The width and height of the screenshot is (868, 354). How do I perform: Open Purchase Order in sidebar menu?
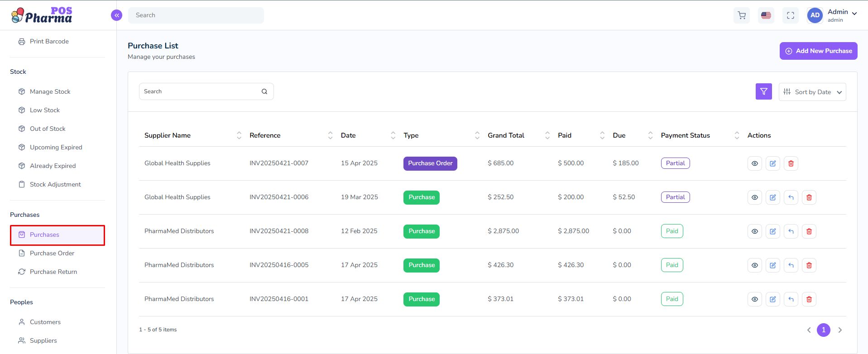[52, 253]
